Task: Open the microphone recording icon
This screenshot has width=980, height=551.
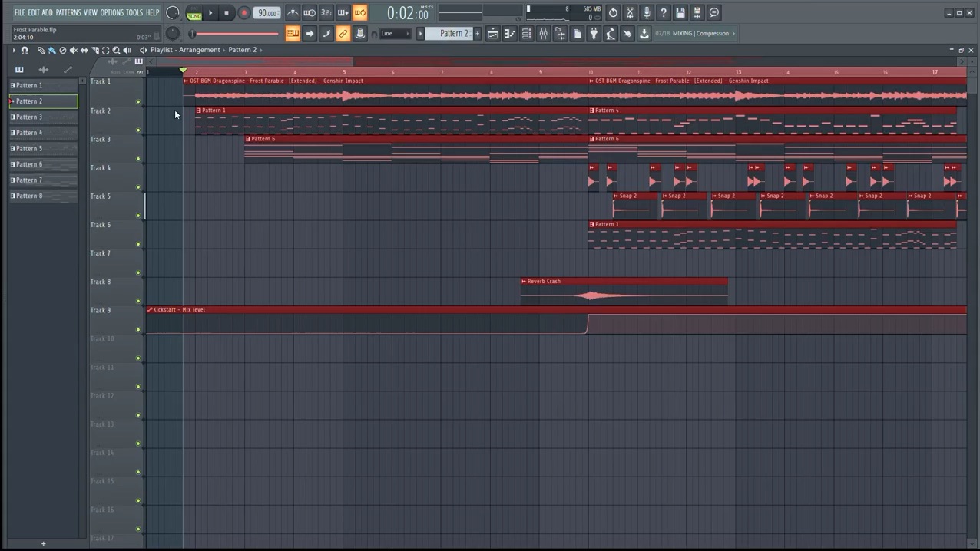Action: [647, 13]
